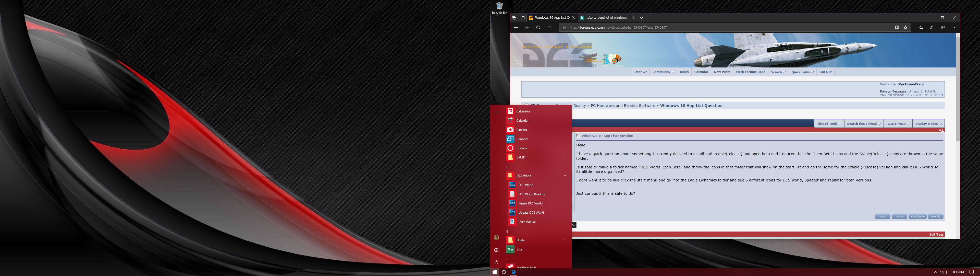The height and width of the screenshot is (276, 980).
Task: Open Edge's Settings and more ellipsis
Action: (954, 27)
